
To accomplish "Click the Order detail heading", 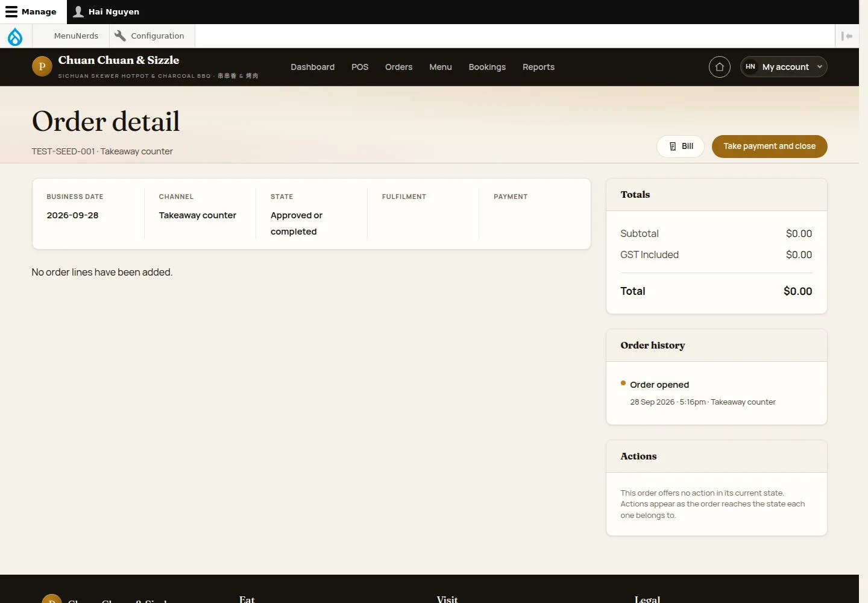I will 106,121.
